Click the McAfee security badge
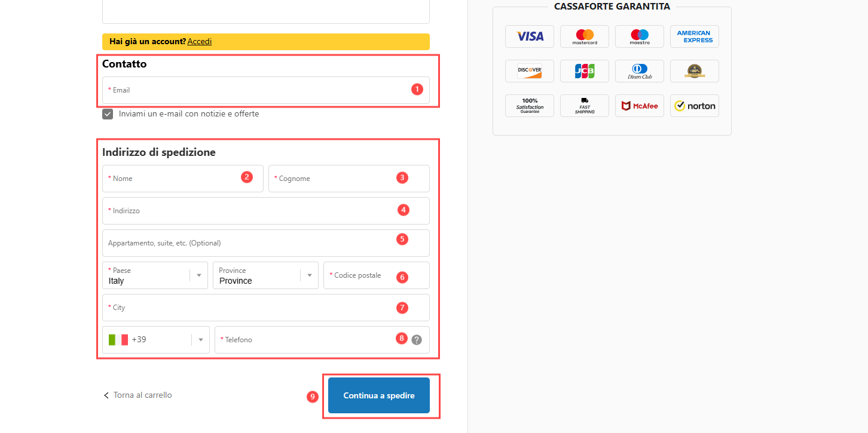Viewport: 868px width, 433px height. coord(639,106)
